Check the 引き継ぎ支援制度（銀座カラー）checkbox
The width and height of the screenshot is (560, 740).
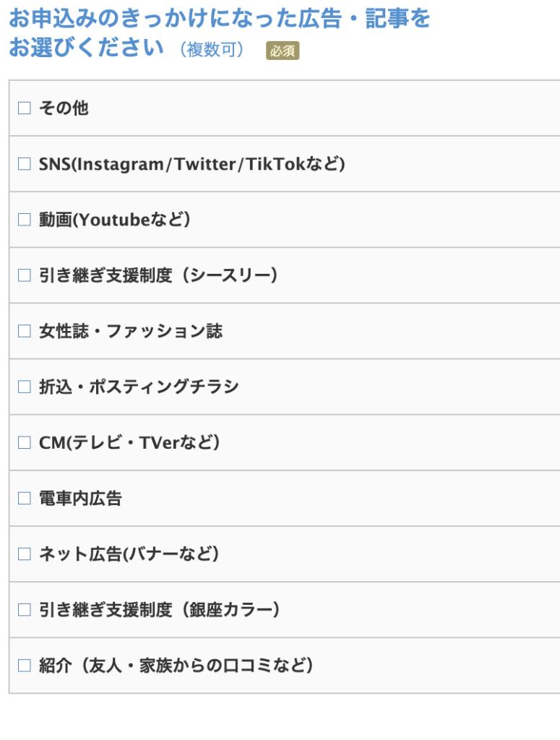tap(25, 609)
